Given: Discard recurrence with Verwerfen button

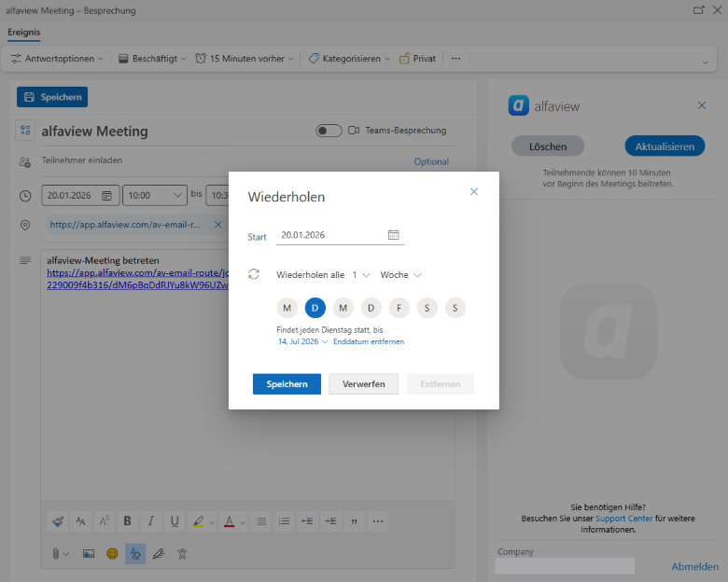Looking at the screenshot, I should [x=364, y=384].
